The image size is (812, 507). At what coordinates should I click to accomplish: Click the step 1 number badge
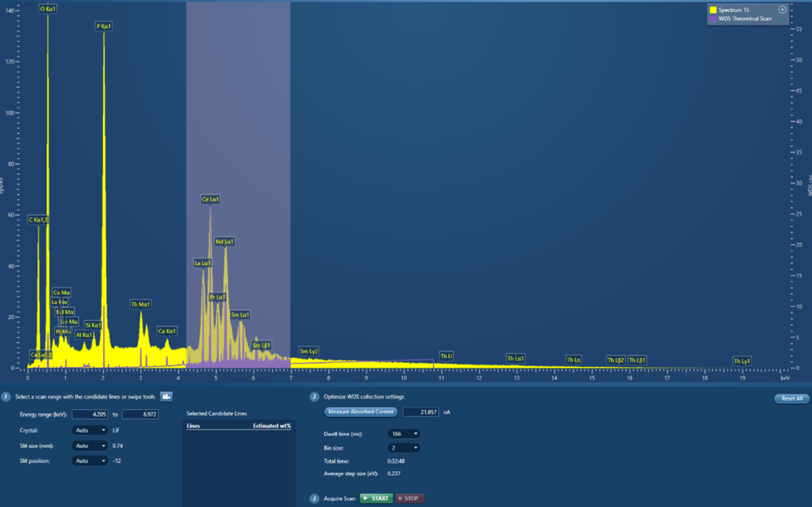tap(7, 397)
